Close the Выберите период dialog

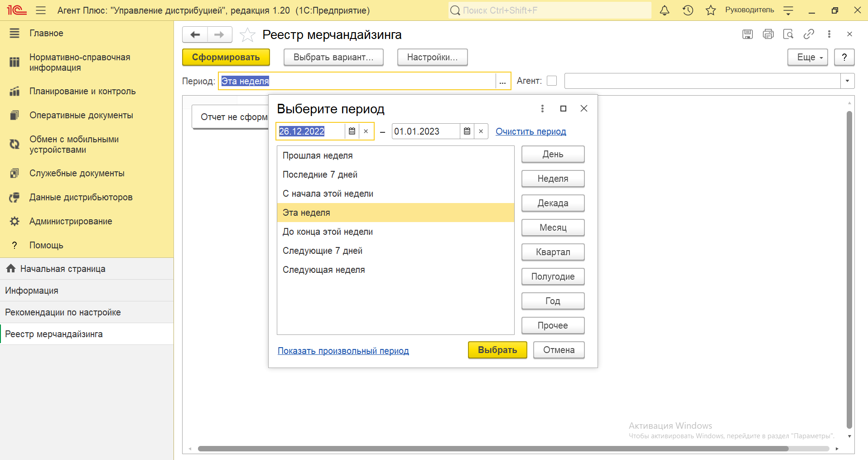tap(584, 108)
